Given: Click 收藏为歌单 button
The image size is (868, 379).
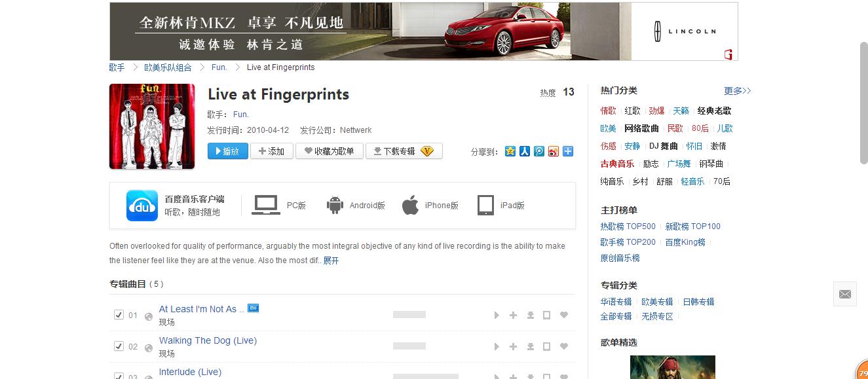Looking at the screenshot, I should coord(330,151).
